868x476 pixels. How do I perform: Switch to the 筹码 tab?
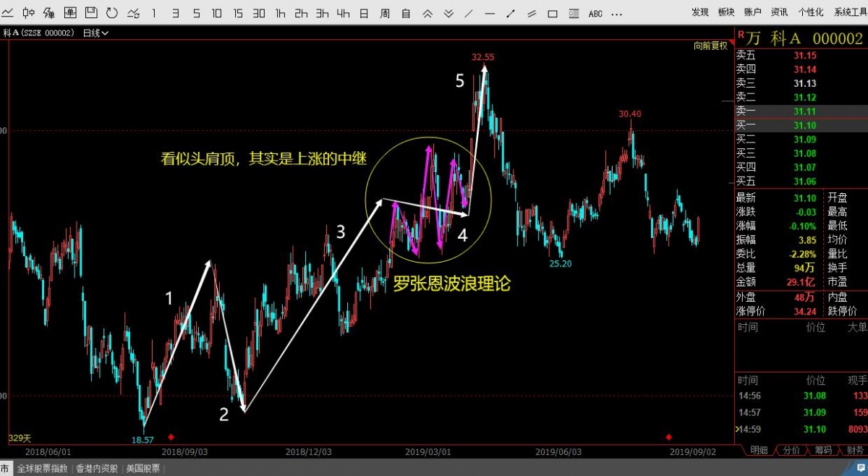point(823,450)
